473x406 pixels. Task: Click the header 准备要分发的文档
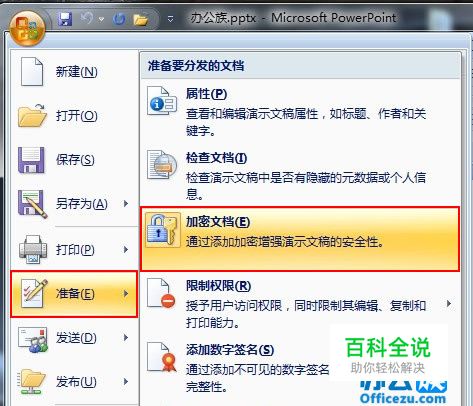(x=196, y=66)
